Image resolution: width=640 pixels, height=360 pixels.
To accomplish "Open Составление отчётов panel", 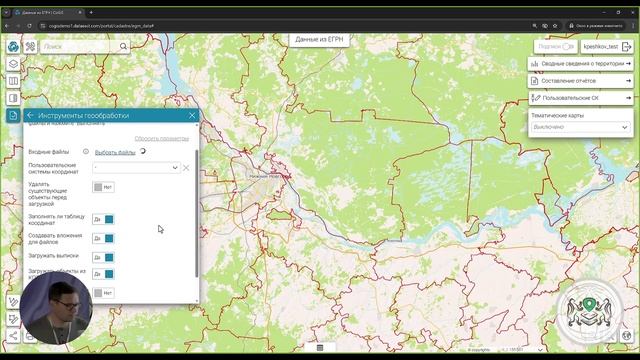I will tap(580, 81).
